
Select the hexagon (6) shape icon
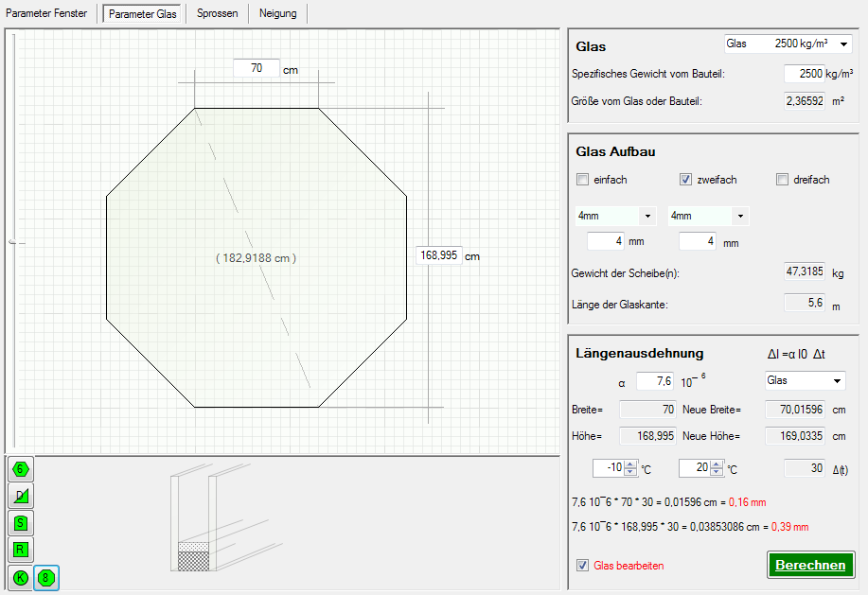click(x=21, y=468)
